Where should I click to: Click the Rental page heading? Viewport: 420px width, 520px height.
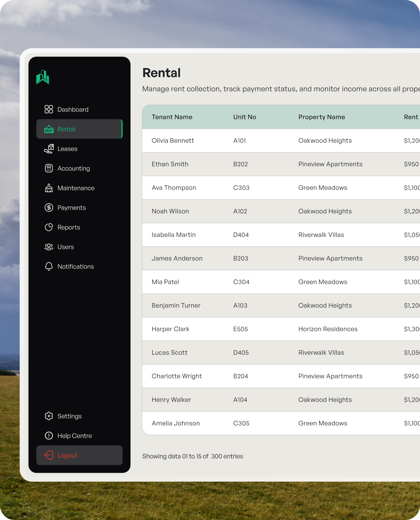coord(162,73)
